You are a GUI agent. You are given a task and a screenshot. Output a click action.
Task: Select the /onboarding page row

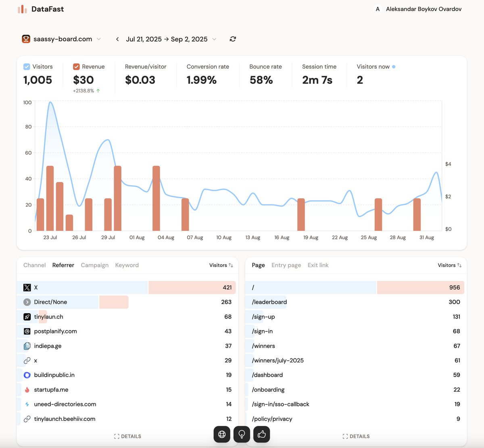click(x=355, y=389)
